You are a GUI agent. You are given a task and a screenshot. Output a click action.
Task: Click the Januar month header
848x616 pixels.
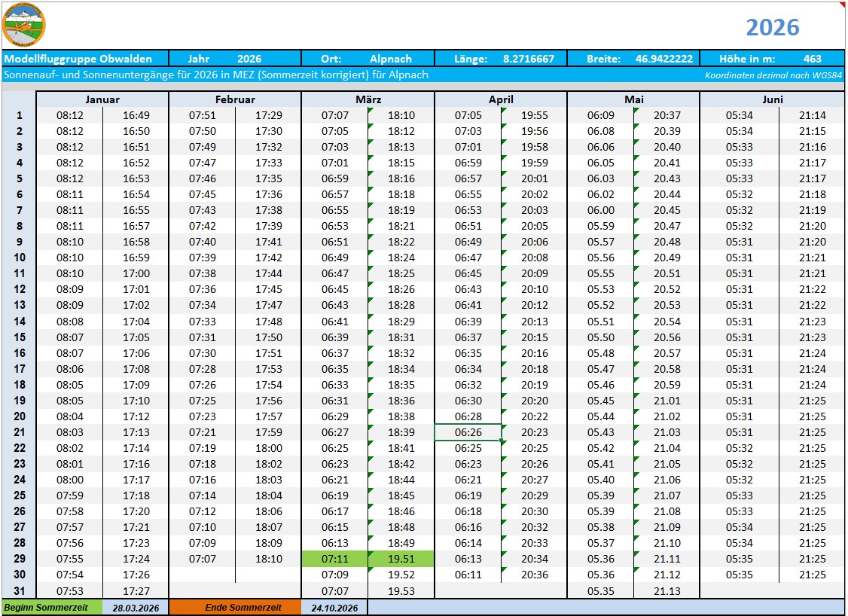click(102, 99)
